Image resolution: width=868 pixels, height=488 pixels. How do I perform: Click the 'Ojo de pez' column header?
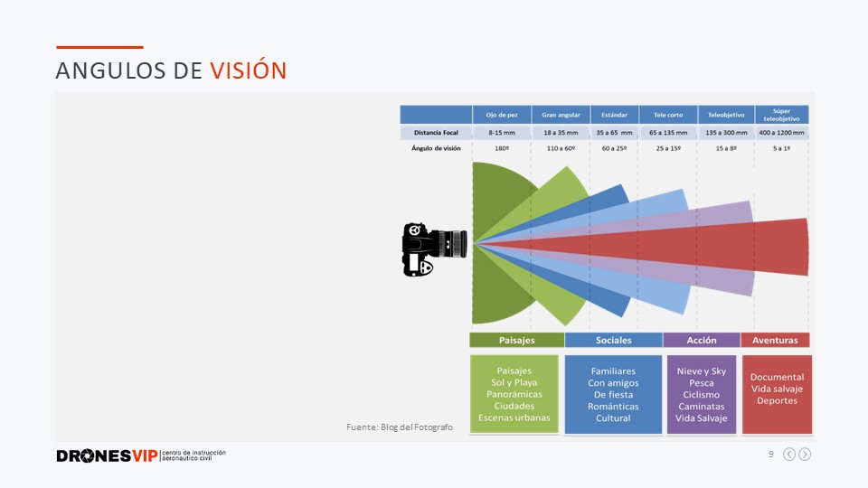502,115
